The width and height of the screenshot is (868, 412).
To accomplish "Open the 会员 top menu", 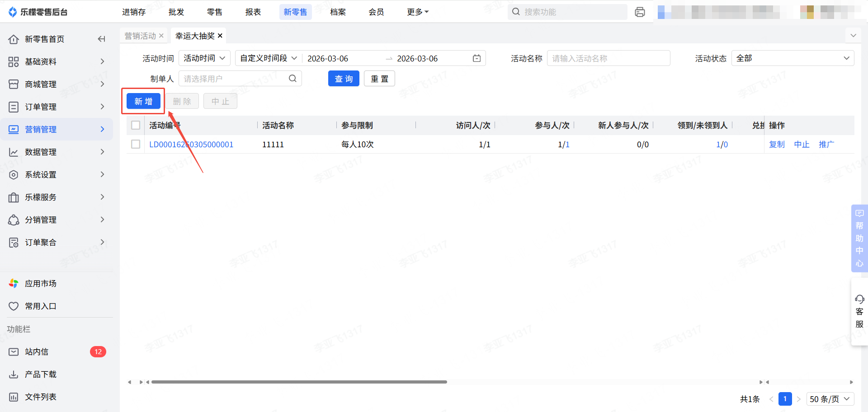I will coord(377,12).
